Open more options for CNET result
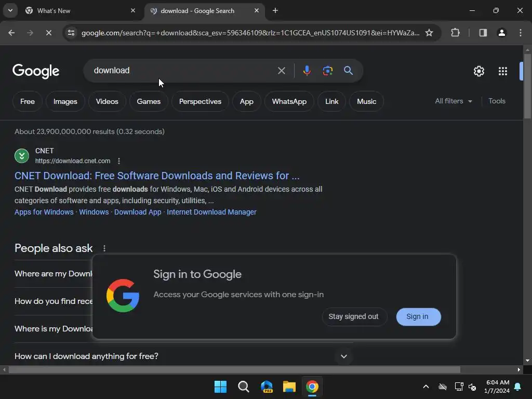The width and height of the screenshot is (532, 399). pyautogui.click(x=119, y=161)
